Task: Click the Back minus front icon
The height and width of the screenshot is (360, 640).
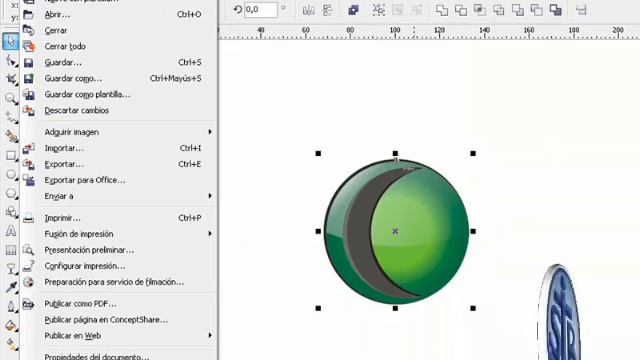Action: pos(536,10)
